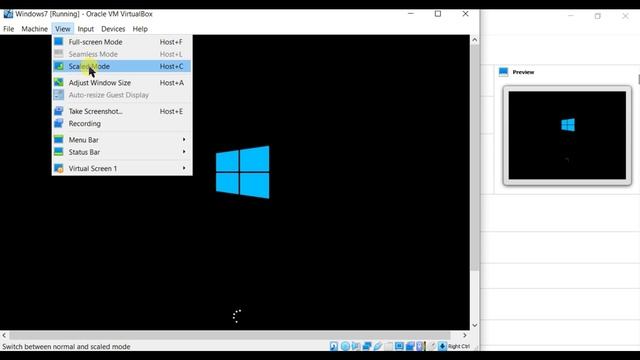Click the Preview panel monitor icon

point(503,72)
